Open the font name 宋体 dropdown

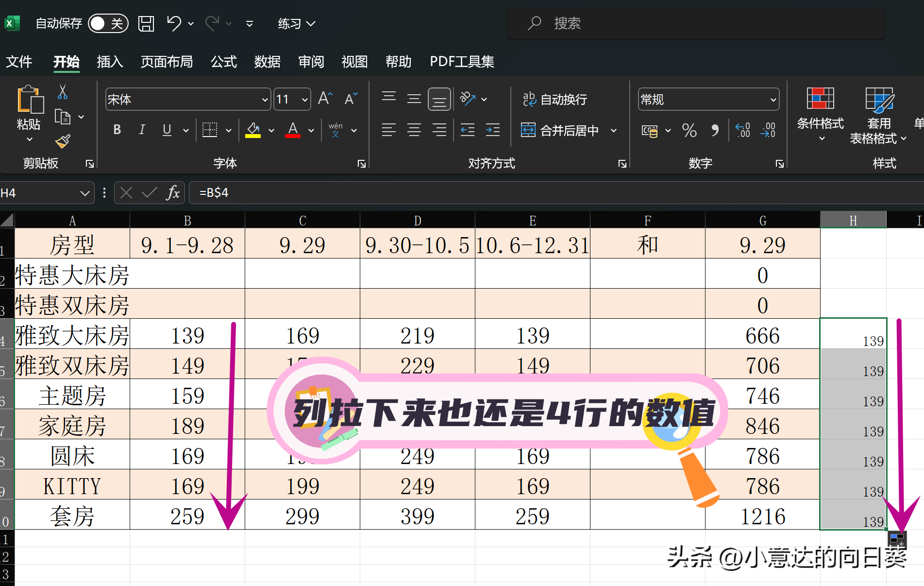pos(265,100)
